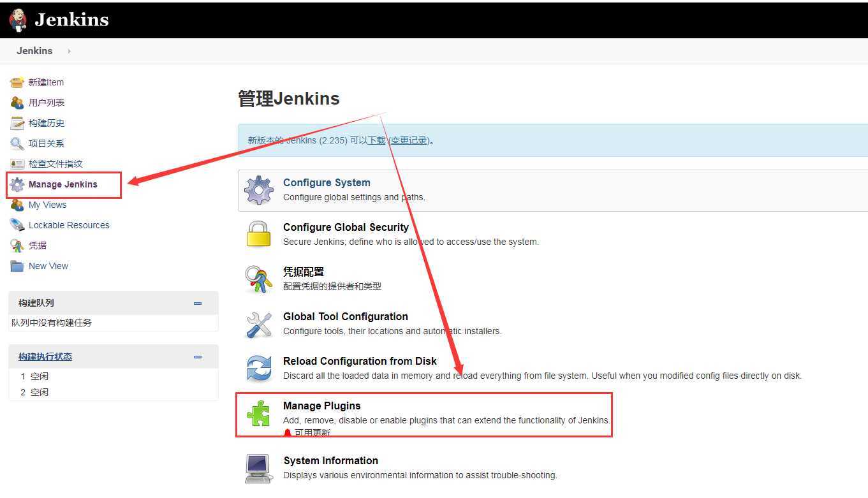This screenshot has height=498, width=868.
Task: Click the 构建历史 notepad icon
Action: tap(17, 123)
